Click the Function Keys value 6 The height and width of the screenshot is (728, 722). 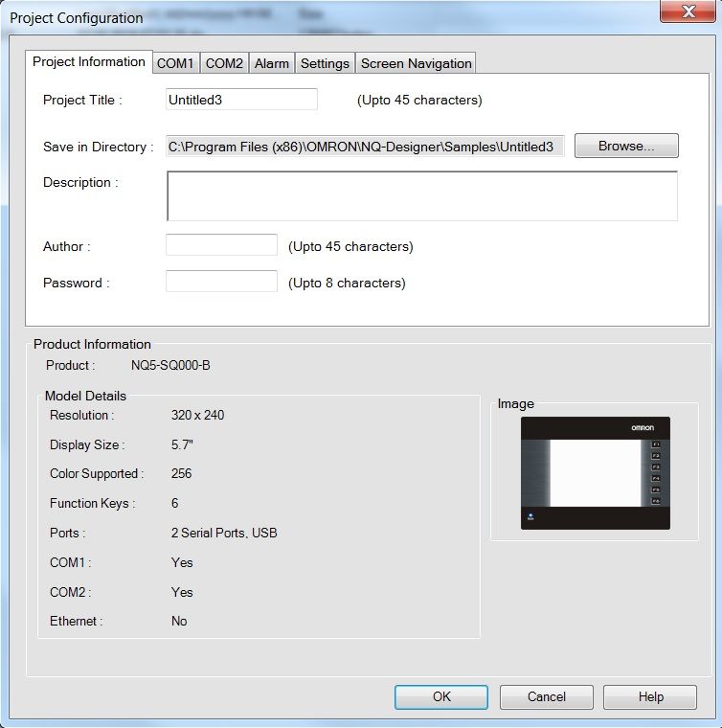(x=175, y=503)
